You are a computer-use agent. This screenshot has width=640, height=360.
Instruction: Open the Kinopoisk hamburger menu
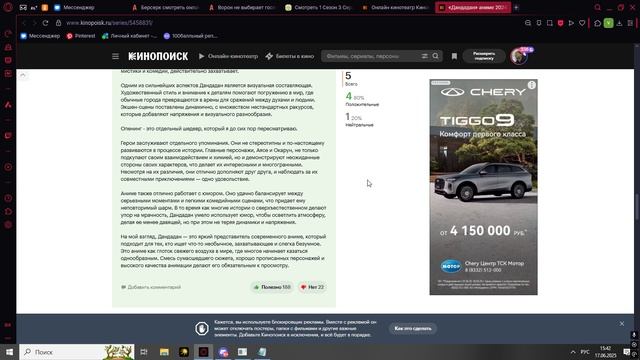(116, 56)
